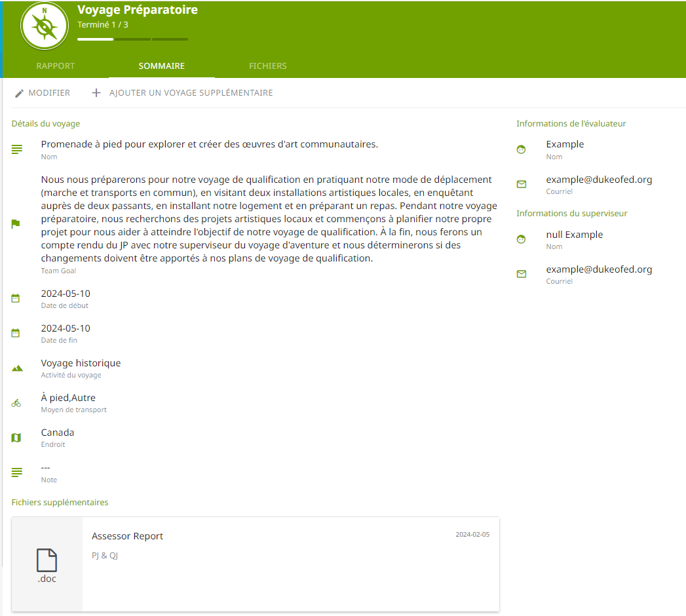Open the Fichiers tab
Viewport: 686px width, 616px height.
pyautogui.click(x=267, y=66)
